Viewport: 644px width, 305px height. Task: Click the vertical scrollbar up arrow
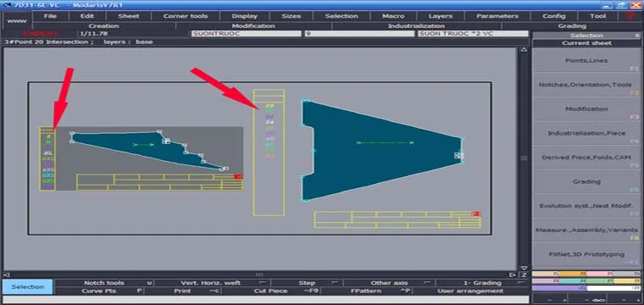click(524, 50)
